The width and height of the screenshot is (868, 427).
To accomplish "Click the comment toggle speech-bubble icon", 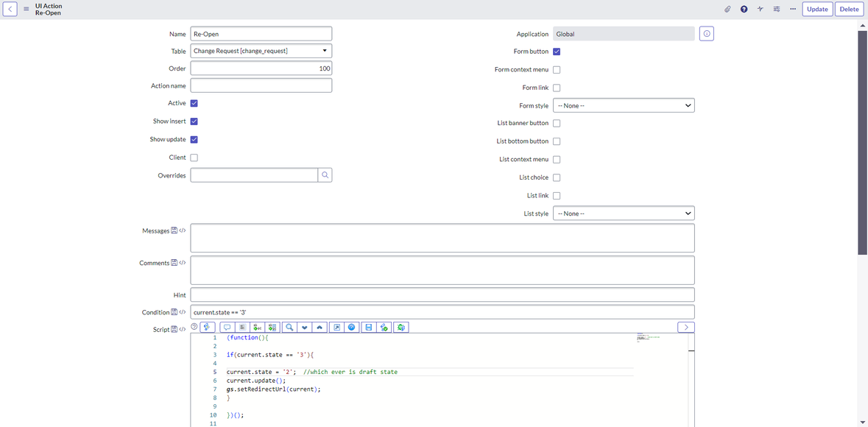I will tap(227, 328).
